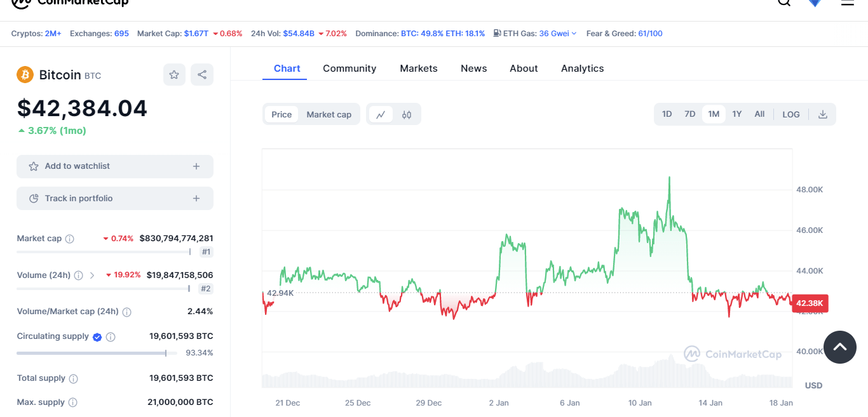Click the plus on Track in portfolio
Screen dimensions: 868x417
[x=196, y=199]
